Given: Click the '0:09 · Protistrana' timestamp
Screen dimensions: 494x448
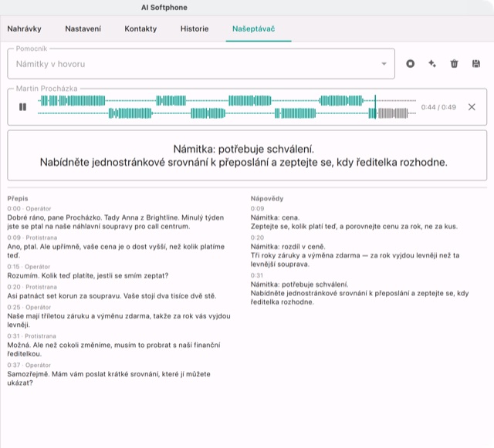Looking at the screenshot, I should pyautogui.click(x=32, y=237).
